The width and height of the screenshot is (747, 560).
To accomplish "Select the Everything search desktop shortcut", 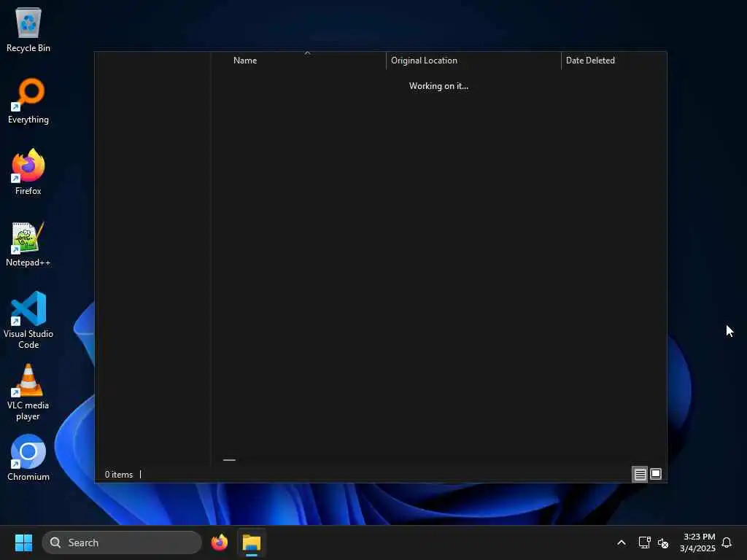I will [28, 101].
